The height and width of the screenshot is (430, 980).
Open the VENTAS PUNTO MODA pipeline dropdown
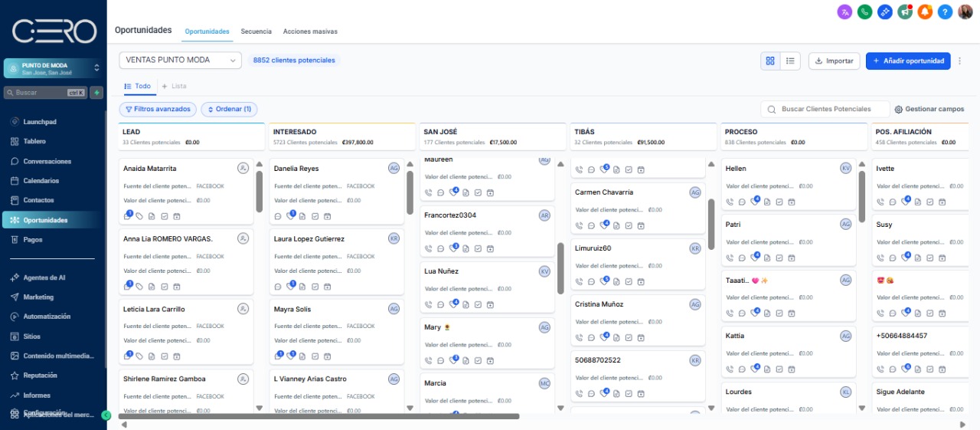pos(180,60)
